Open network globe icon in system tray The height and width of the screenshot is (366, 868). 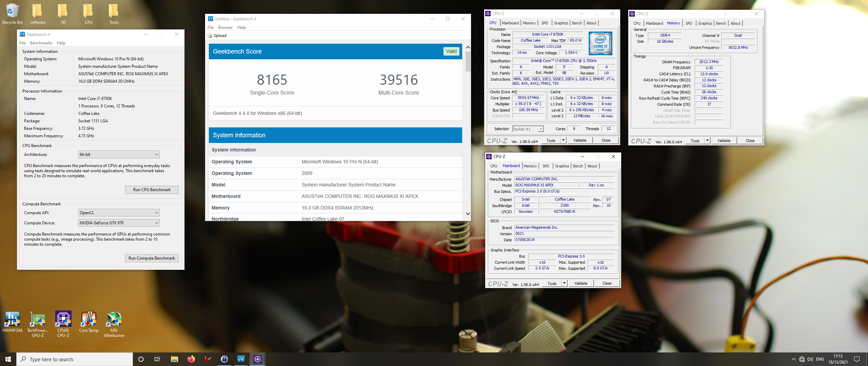point(802,359)
